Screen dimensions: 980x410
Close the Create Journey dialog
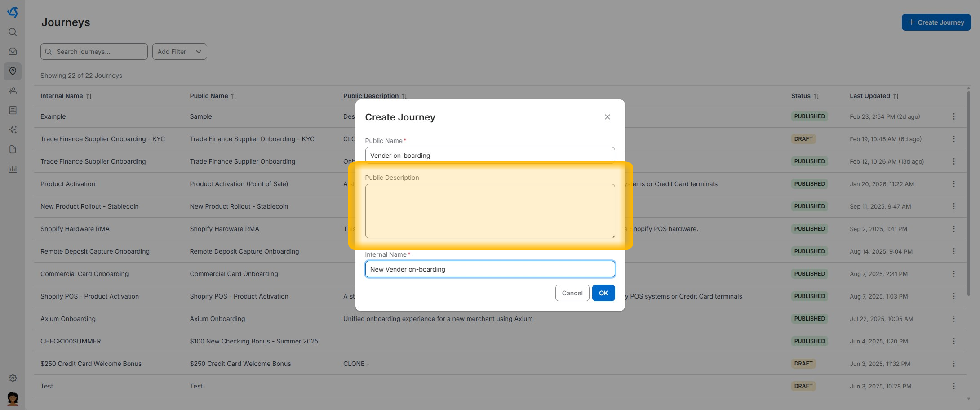click(x=607, y=117)
